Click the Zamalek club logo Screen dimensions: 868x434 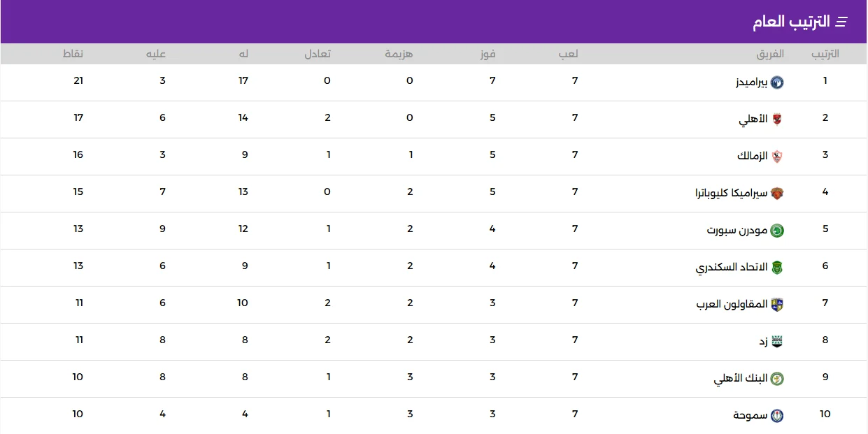click(777, 157)
